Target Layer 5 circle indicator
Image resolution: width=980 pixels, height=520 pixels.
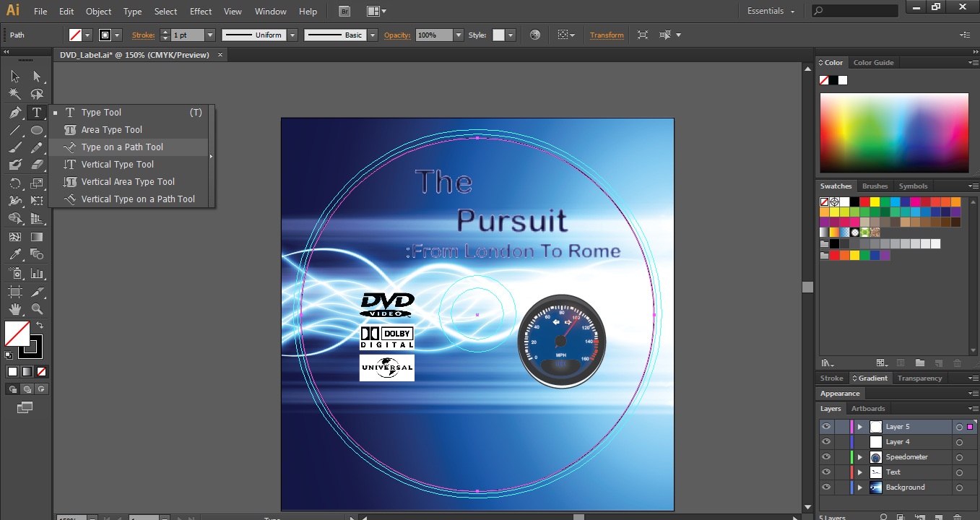point(959,427)
